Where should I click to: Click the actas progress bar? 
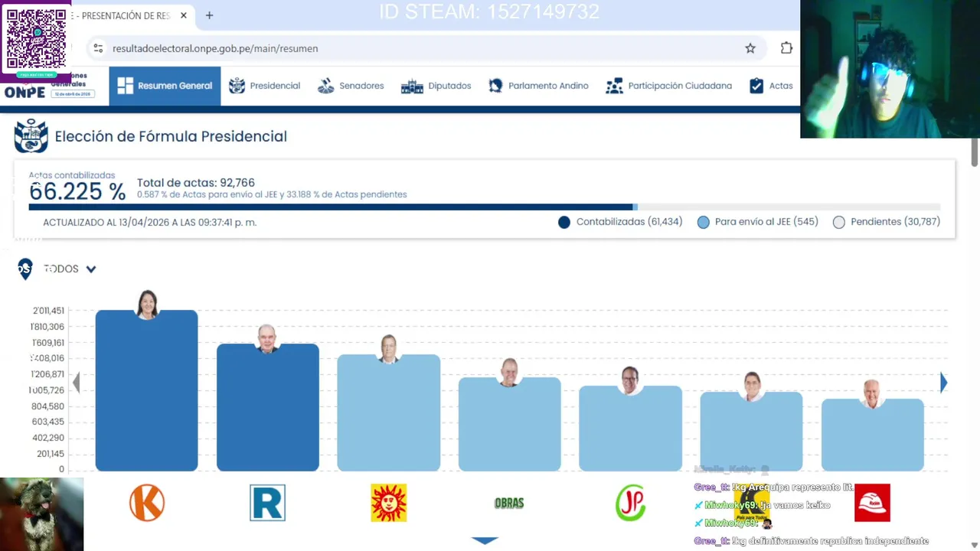pyautogui.click(x=484, y=207)
